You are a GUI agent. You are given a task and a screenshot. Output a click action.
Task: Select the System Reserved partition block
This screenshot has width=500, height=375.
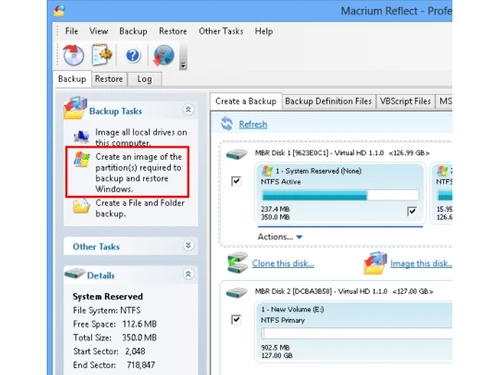(x=340, y=193)
